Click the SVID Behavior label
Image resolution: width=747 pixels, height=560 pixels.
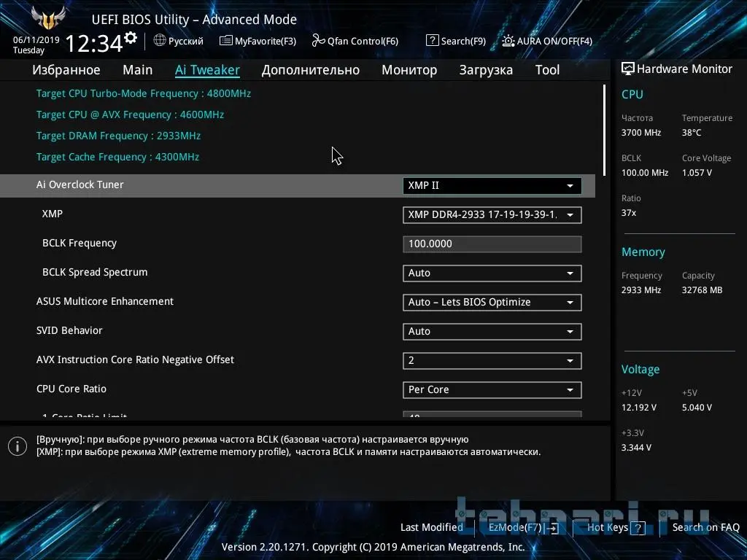[69, 330]
